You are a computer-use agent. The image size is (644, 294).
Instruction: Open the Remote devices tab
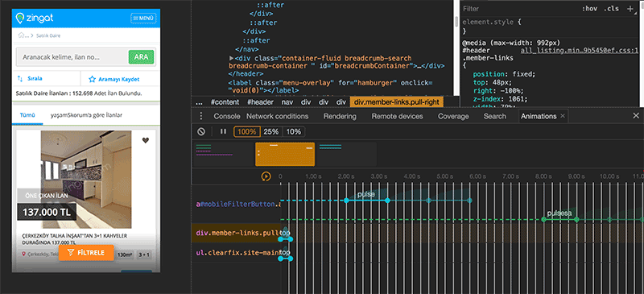click(x=397, y=116)
